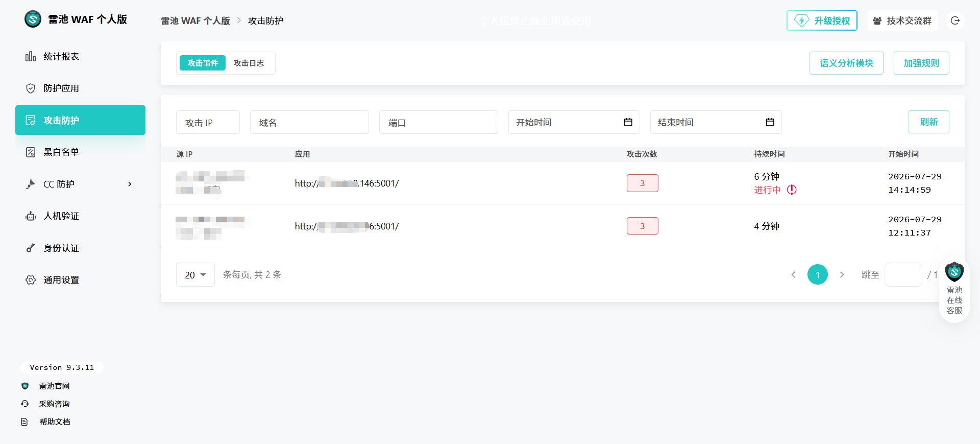Open 人机验证 in the sidebar
Image resolution: width=980 pixels, height=444 pixels.
click(80, 216)
